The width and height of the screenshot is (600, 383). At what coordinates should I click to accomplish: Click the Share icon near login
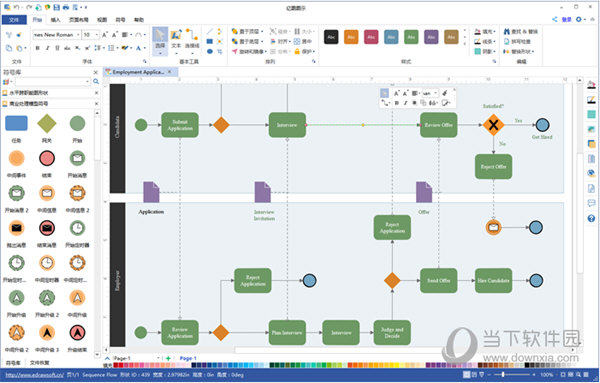(x=554, y=19)
